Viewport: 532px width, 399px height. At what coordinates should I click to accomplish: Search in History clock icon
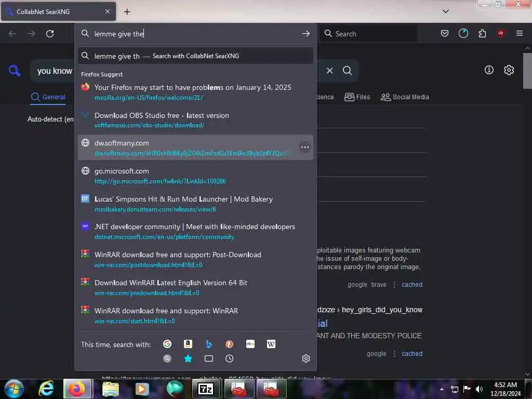pos(229,358)
